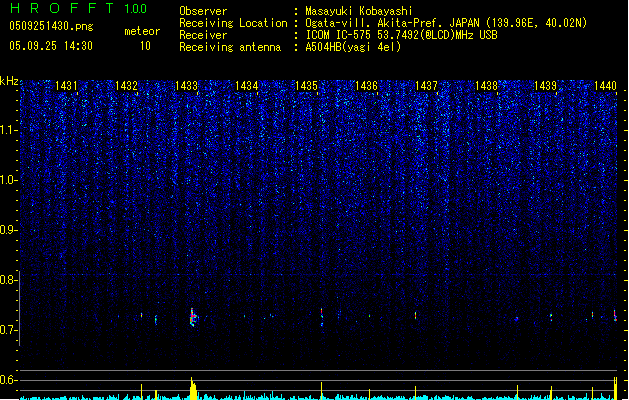Click the 1.1 kHz axis label

[7, 130]
